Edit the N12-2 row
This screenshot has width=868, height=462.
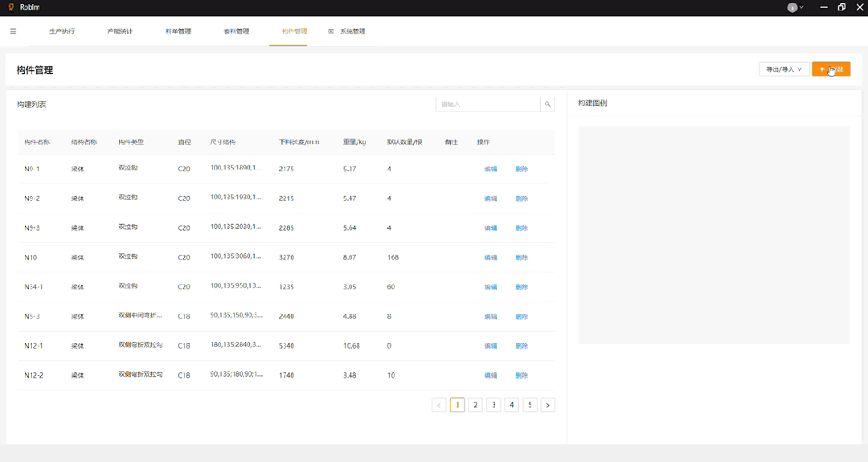(490, 375)
